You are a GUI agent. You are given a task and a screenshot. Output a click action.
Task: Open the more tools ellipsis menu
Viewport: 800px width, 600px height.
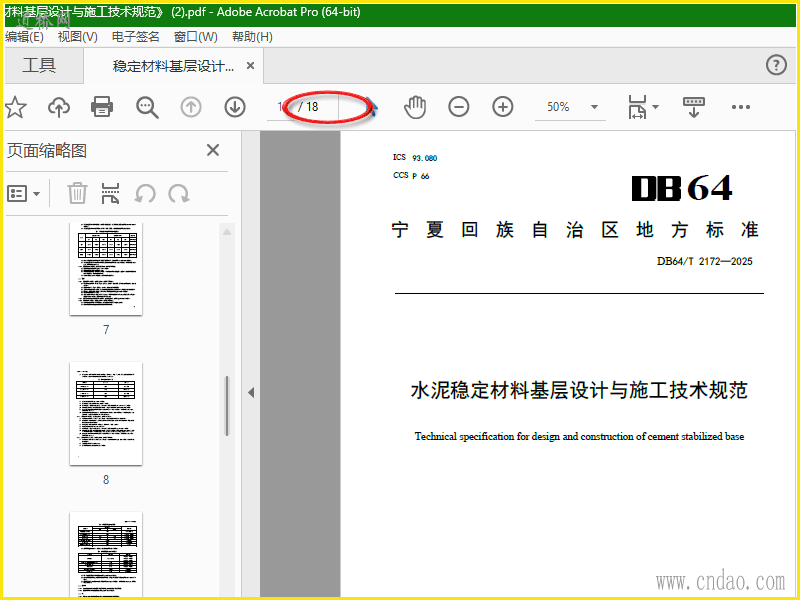coord(741,107)
